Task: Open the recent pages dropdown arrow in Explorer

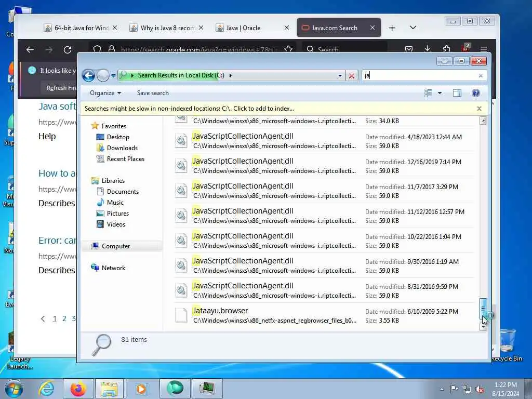Action: point(113,76)
